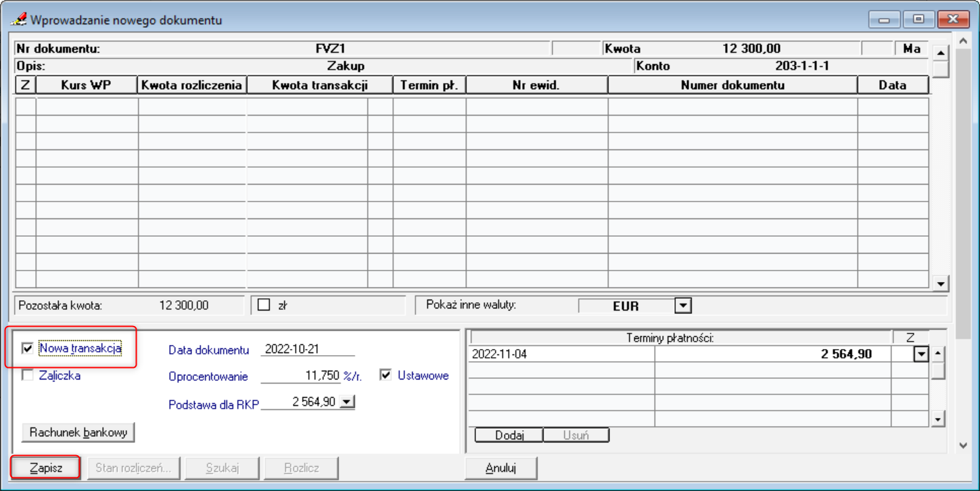The image size is (980, 491).
Task: Click the Z column header of the transactions table
Action: (26, 85)
